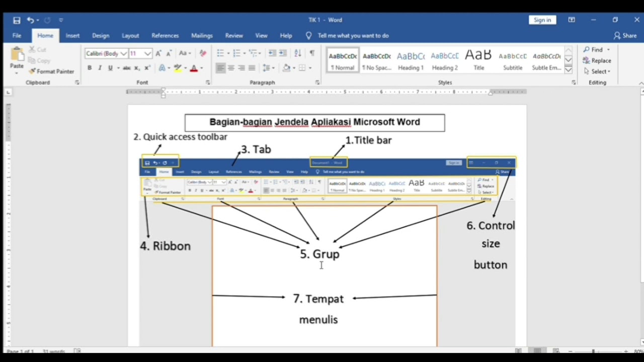644x362 pixels.
Task: Expand the Styles gallery More arrow
Action: point(568,69)
